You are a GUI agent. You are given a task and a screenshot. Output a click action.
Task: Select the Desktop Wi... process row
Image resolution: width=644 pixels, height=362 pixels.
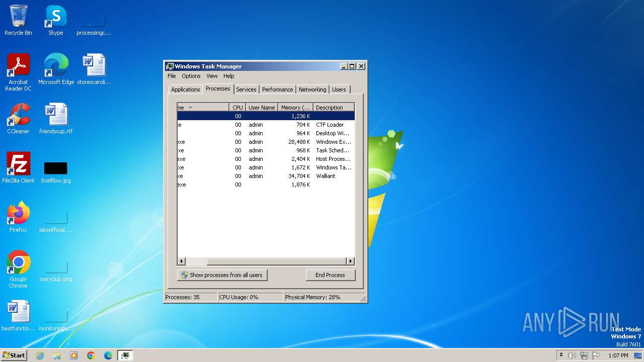(266, 133)
